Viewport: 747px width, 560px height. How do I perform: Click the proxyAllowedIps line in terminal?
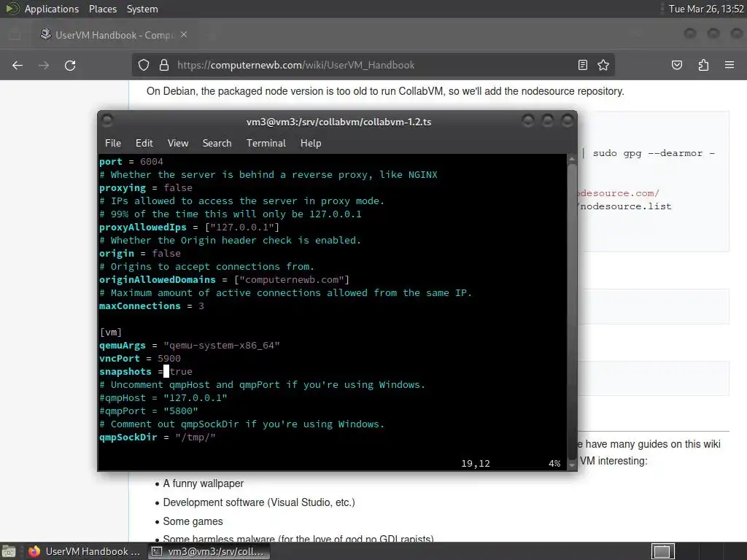point(189,227)
